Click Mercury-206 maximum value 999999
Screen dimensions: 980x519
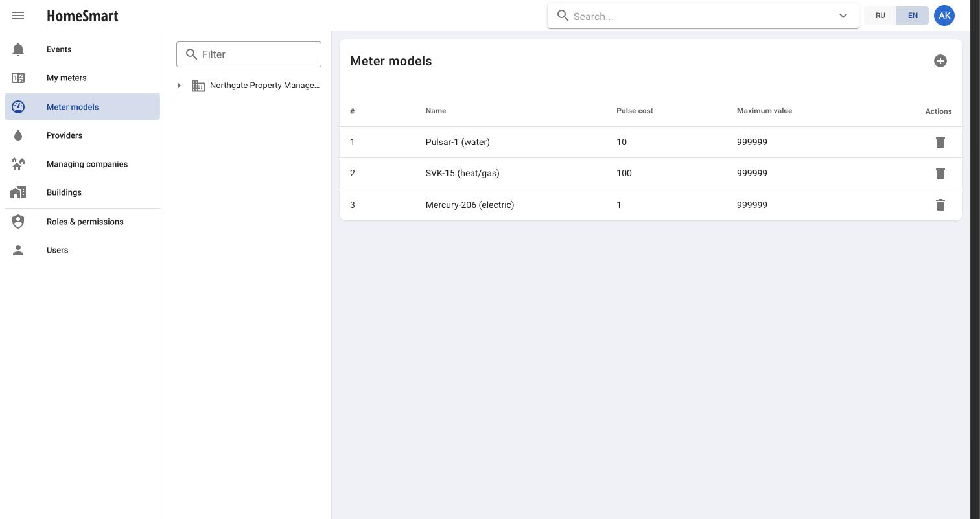pos(752,205)
